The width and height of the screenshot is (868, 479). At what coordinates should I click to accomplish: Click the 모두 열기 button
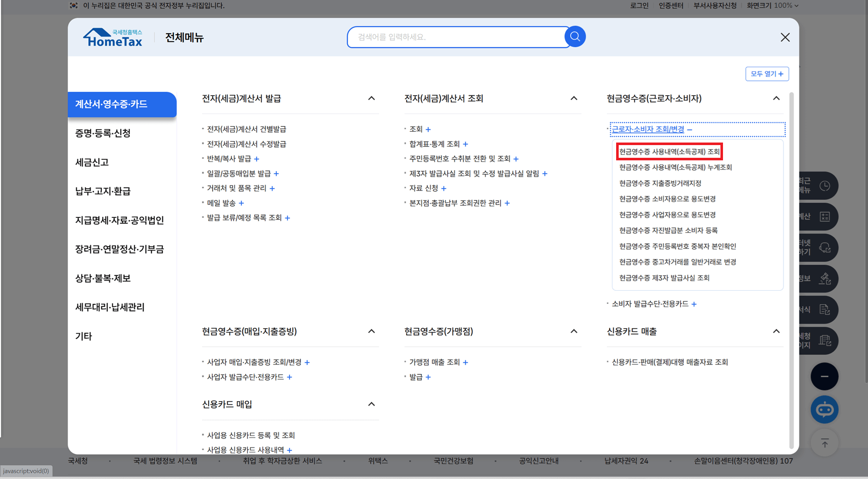(767, 74)
